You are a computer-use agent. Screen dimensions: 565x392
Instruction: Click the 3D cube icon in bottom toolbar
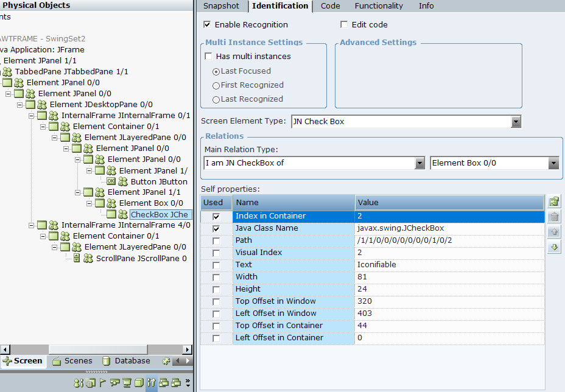[x=139, y=383]
